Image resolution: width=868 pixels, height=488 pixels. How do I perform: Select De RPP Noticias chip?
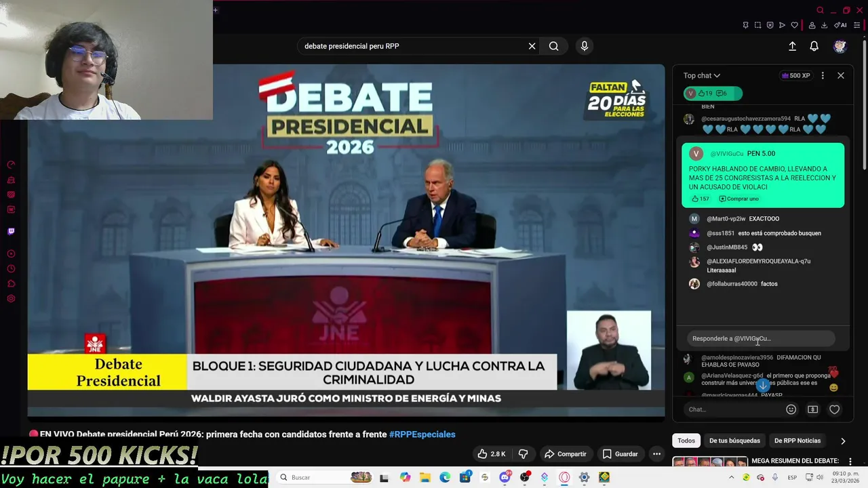coord(797,441)
